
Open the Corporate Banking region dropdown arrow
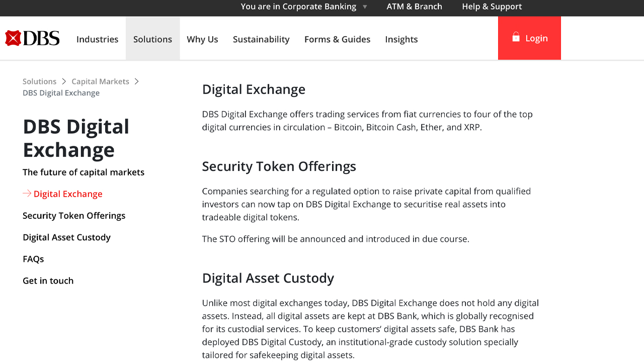[364, 7]
